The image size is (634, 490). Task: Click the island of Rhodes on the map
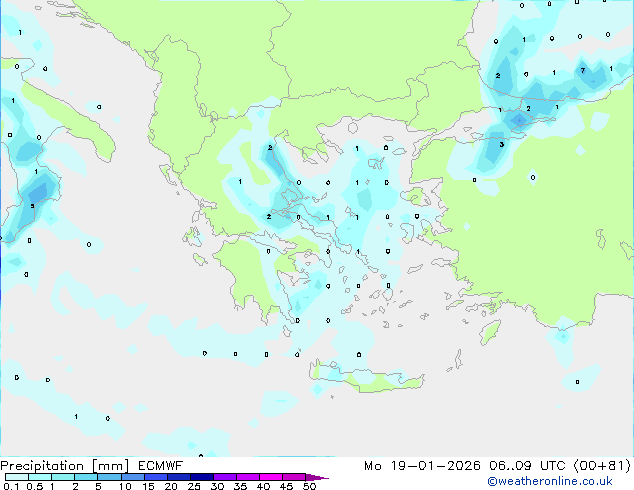click(490, 332)
